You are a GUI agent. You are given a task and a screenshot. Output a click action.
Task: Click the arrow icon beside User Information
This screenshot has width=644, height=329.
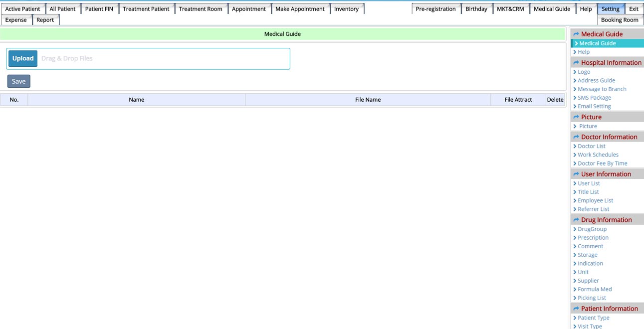click(576, 174)
